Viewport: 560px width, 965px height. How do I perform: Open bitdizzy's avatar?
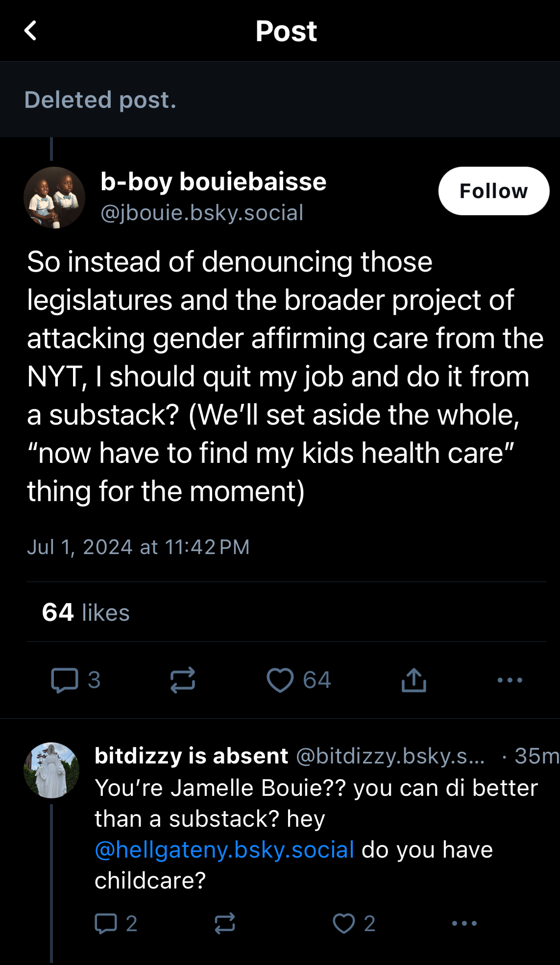51,770
